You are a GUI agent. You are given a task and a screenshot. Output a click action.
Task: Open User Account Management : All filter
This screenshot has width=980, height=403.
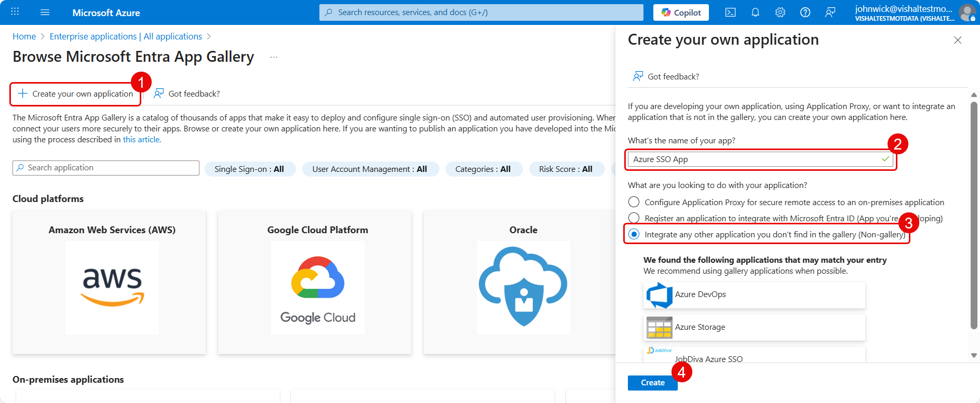[370, 169]
